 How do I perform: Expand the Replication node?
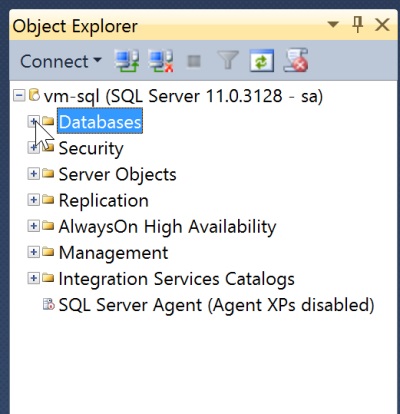click(33, 200)
